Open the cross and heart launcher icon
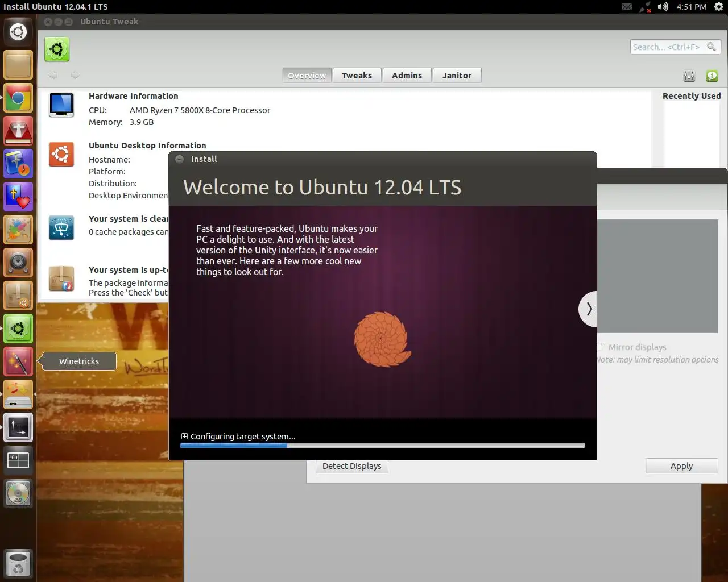 tap(18, 197)
